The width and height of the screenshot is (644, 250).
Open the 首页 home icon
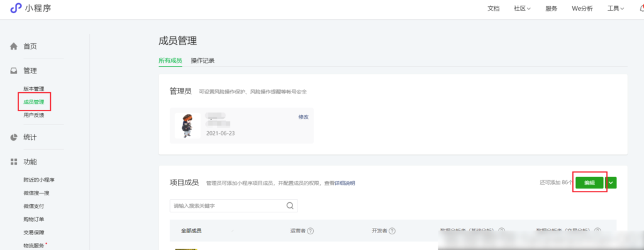(x=14, y=46)
